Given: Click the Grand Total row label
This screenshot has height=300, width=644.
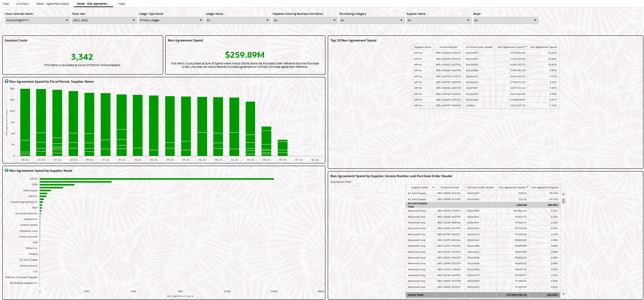Looking at the screenshot, I should click(x=416, y=295).
